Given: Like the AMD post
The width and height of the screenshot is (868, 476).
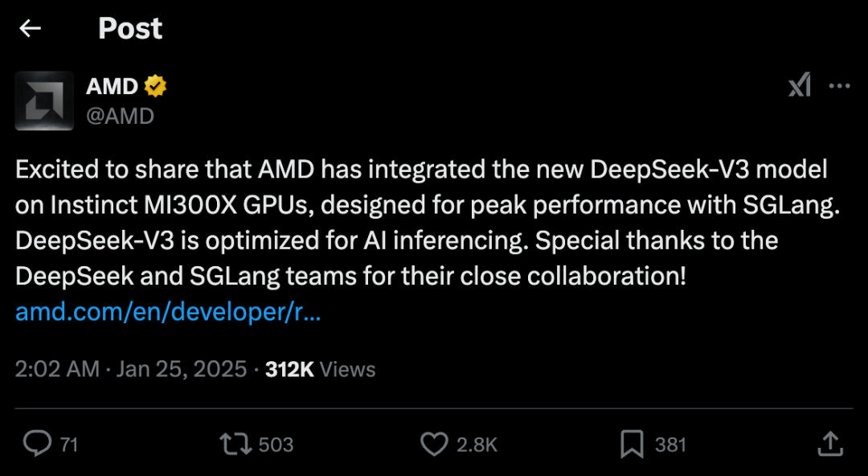Looking at the screenshot, I should [434, 443].
